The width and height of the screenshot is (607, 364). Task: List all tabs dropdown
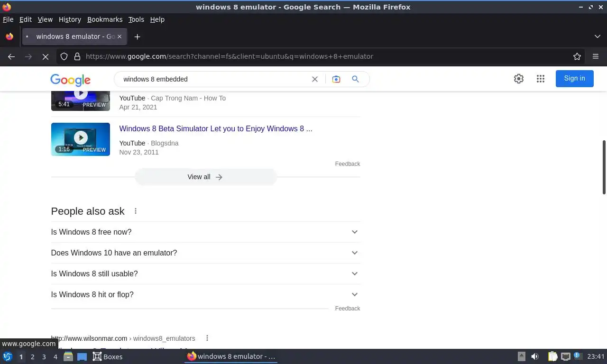[598, 36]
